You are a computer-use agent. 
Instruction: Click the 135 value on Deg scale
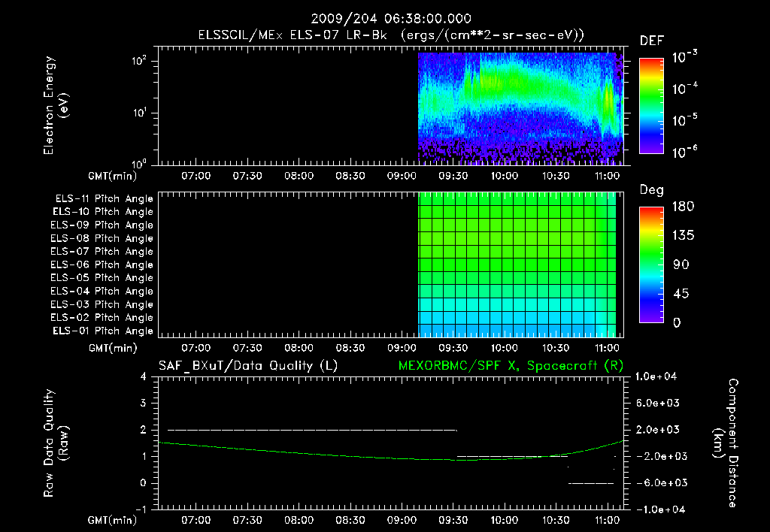(x=683, y=236)
